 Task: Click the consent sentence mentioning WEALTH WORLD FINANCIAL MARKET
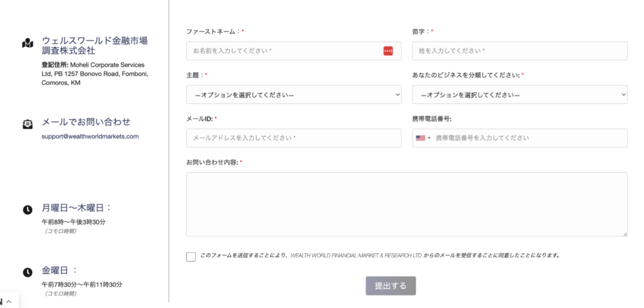[x=380, y=255]
